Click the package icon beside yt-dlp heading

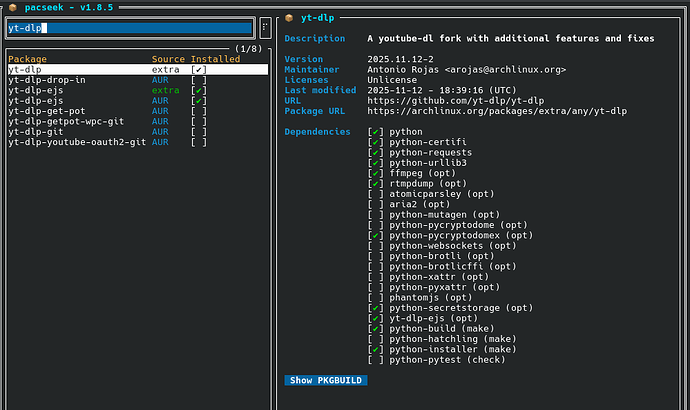click(289, 17)
